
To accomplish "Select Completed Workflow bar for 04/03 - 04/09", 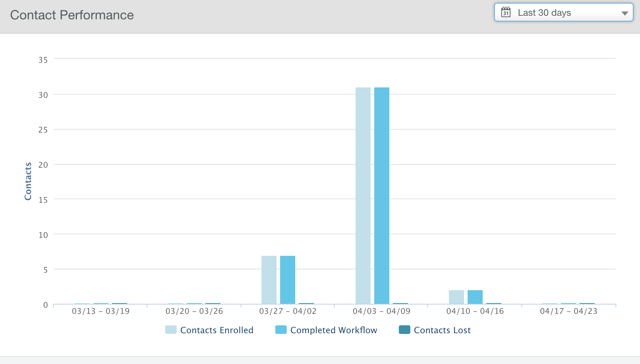I will tap(382, 195).
